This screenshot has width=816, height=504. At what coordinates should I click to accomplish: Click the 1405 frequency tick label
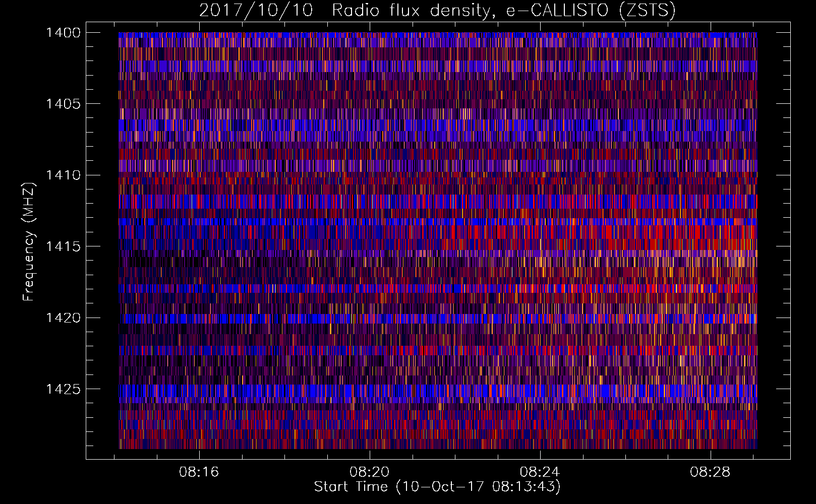coord(63,104)
